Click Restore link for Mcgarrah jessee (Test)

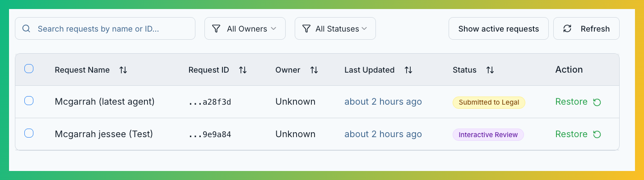(x=571, y=134)
